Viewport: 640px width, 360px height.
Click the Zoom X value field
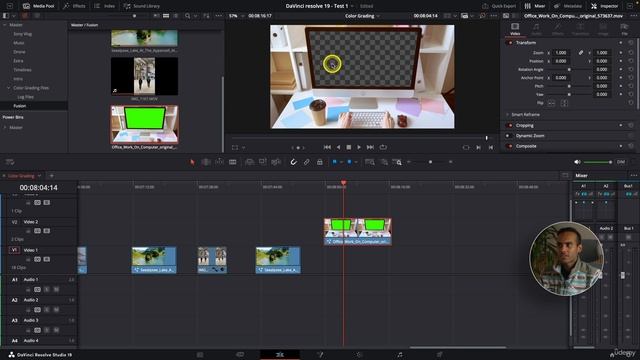point(561,53)
